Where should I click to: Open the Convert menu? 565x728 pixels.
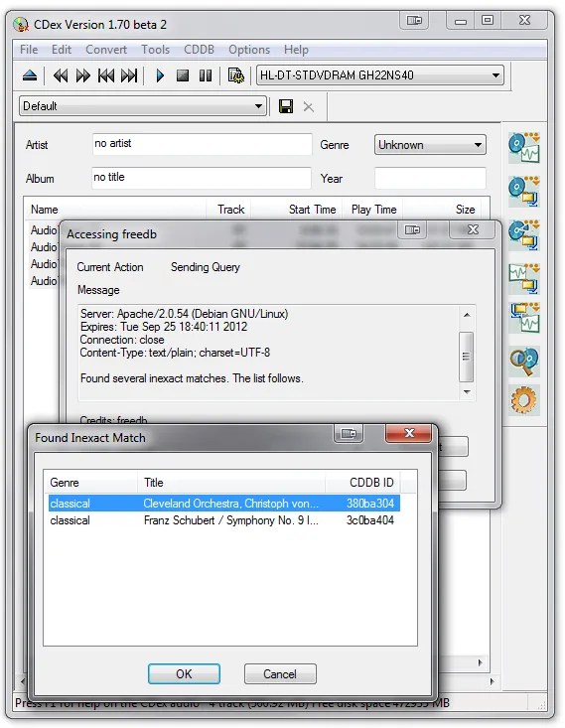106,50
